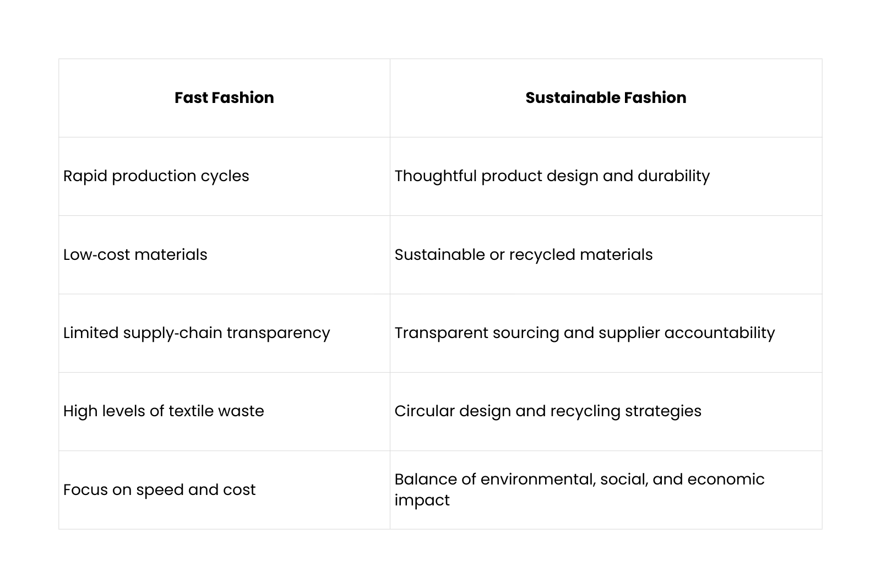Click the word durability in first row
The height and width of the screenshot is (588, 881).
coord(673,176)
